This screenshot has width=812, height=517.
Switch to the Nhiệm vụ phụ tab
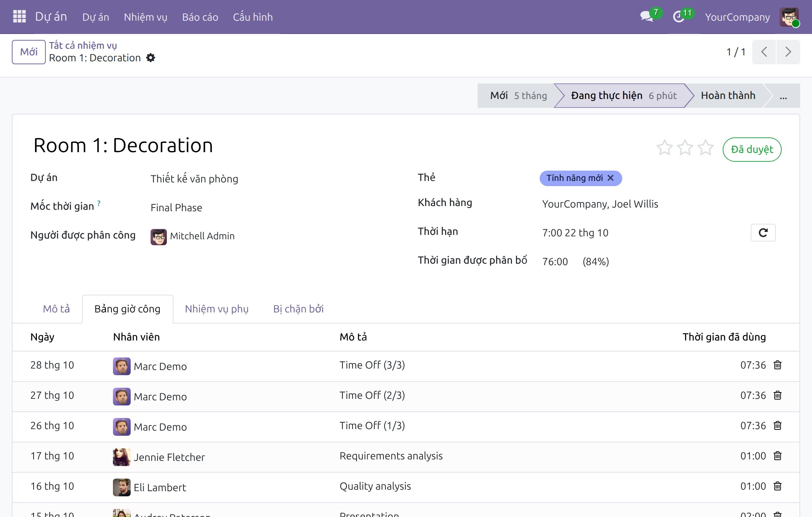(x=217, y=309)
